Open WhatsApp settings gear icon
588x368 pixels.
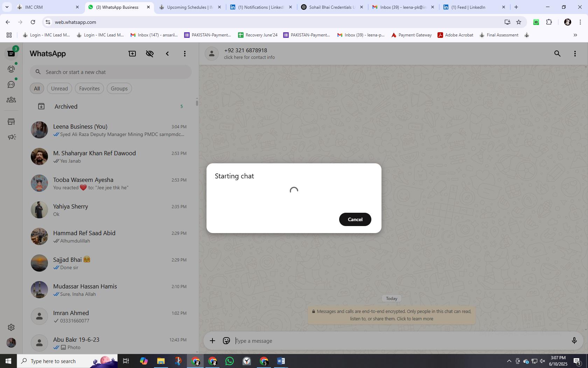[11, 327]
